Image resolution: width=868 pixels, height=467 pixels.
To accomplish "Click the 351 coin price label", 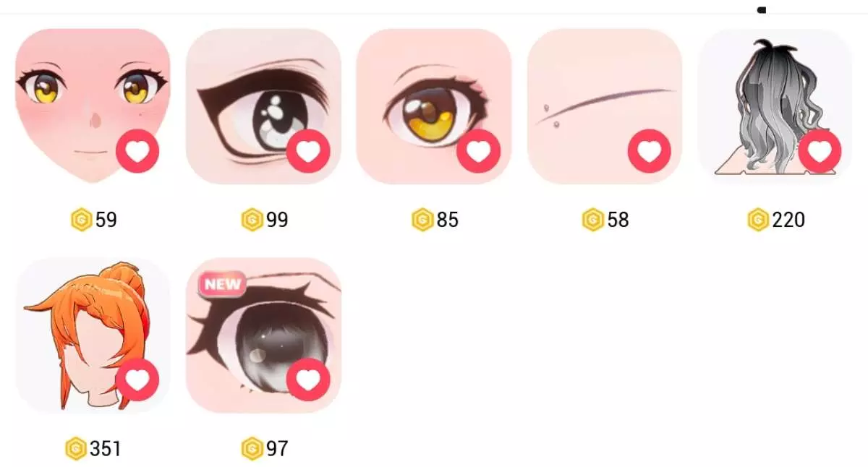I will pyautogui.click(x=106, y=449).
